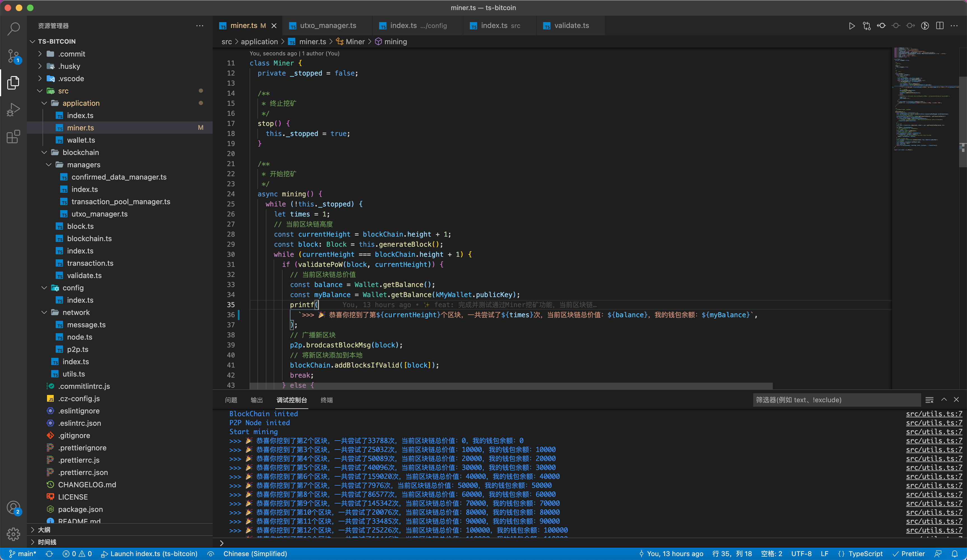Open the src/utils.ts:7 link on the first console line
The image size is (967, 560).
(934, 414)
